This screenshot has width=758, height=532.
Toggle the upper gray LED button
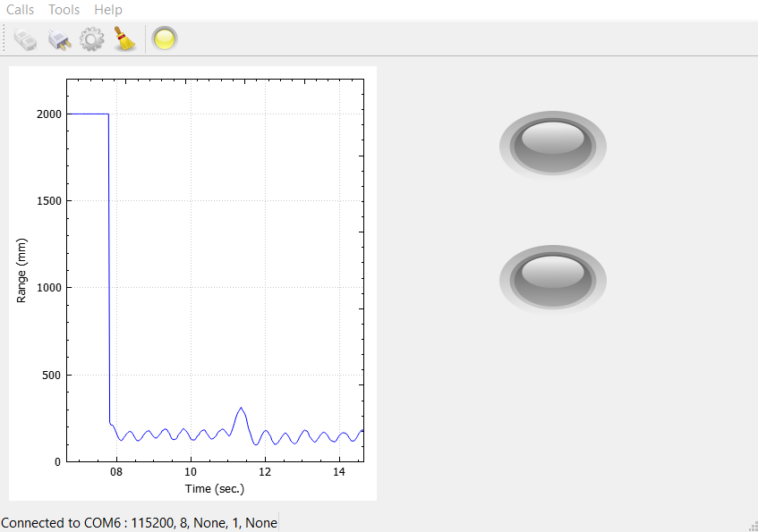[553, 145]
